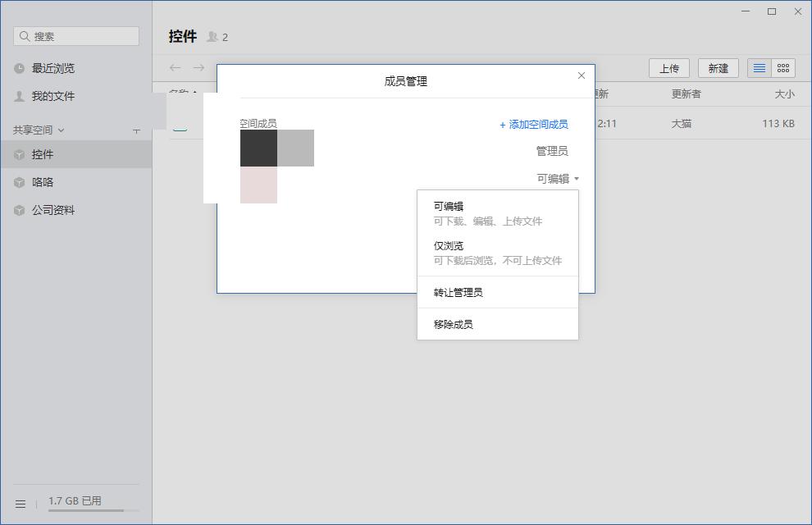This screenshot has height=525, width=812.
Task: Click the forward navigation arrow
Action: 197,67
